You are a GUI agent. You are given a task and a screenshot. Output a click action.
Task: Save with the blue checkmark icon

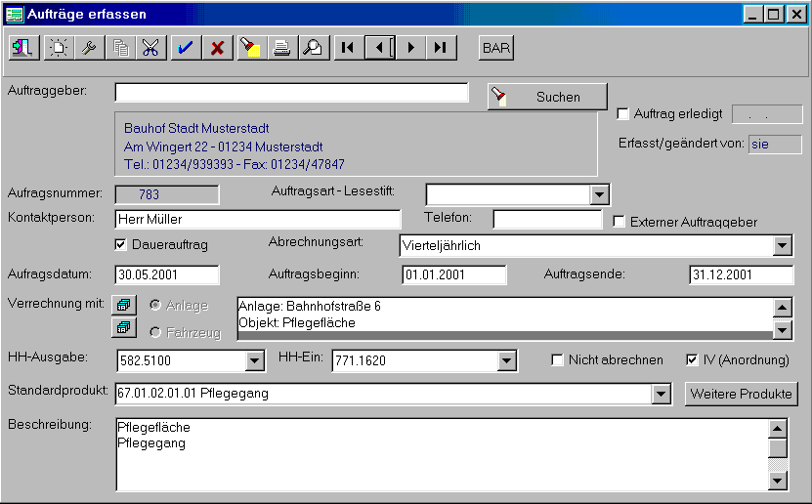coord(186,48)
